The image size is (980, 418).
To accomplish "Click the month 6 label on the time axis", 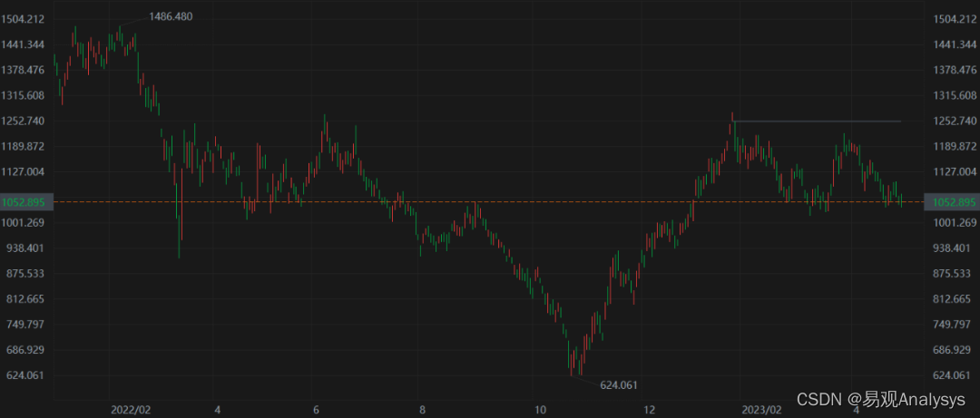I will point(317,410).
